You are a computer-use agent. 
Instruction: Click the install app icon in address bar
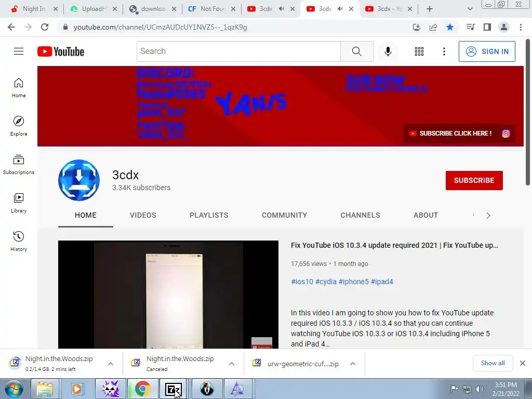pyautogui.click(x=417, y=27)
